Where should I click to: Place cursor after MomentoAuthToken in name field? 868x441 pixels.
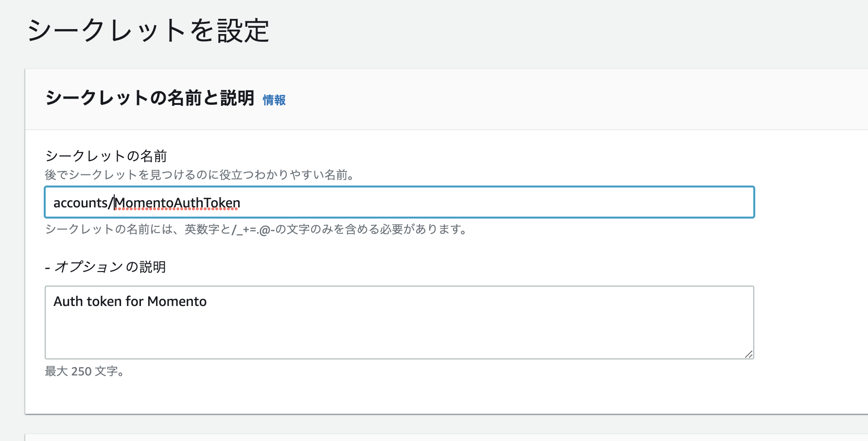coord(242,203)
